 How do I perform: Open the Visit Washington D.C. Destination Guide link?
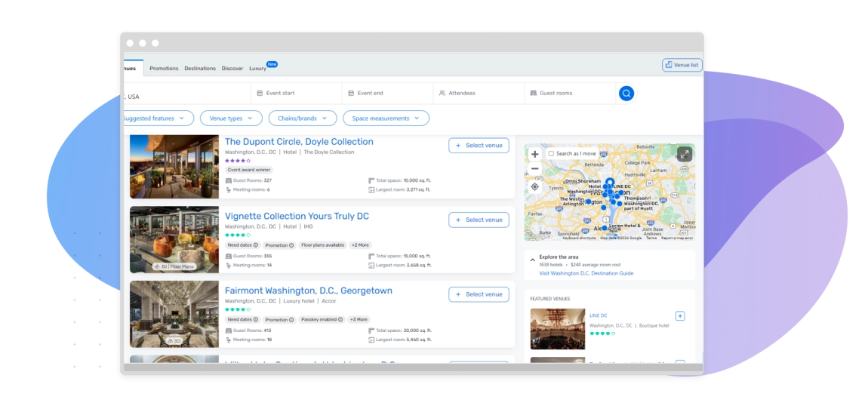coord(586,273)
